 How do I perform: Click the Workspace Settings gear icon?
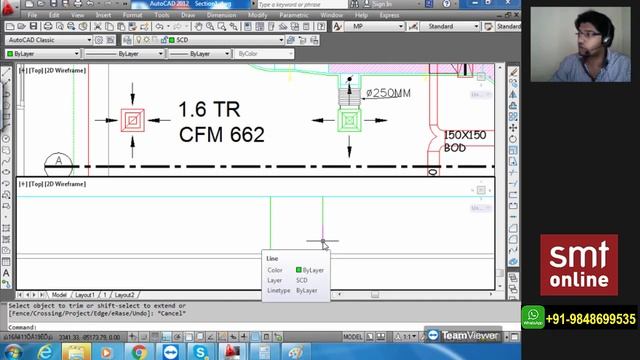click(99, 40)
